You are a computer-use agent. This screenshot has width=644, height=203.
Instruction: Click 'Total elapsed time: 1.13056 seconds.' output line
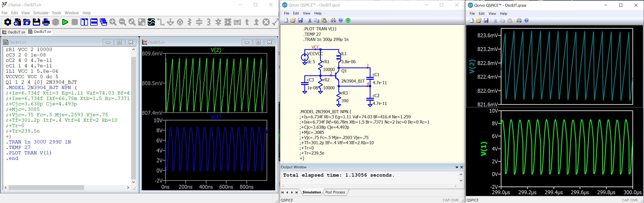(339, 175)
